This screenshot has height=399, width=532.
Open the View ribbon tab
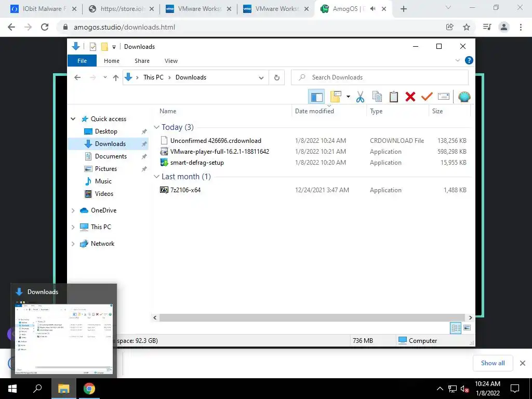coord(171,61)
